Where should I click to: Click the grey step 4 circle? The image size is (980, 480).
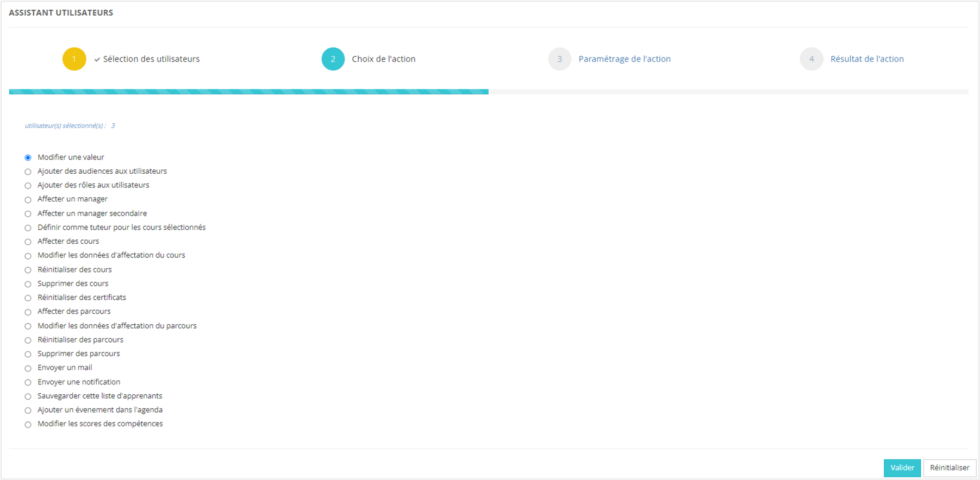811,59
